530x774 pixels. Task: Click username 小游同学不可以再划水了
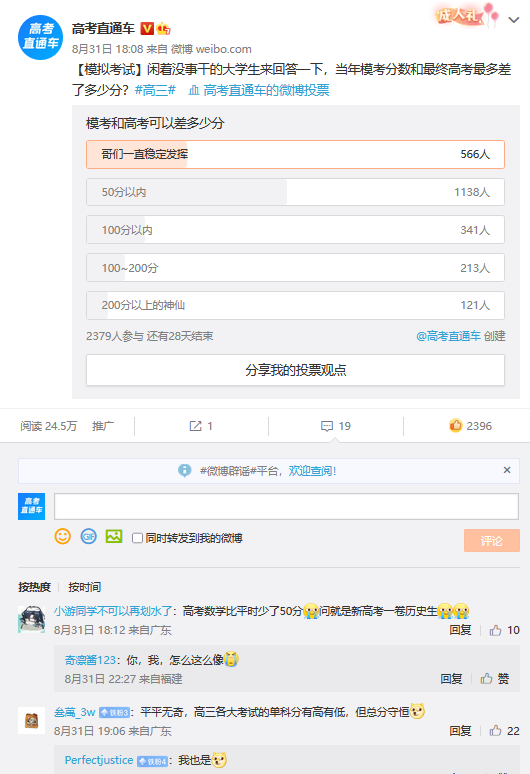113,611
